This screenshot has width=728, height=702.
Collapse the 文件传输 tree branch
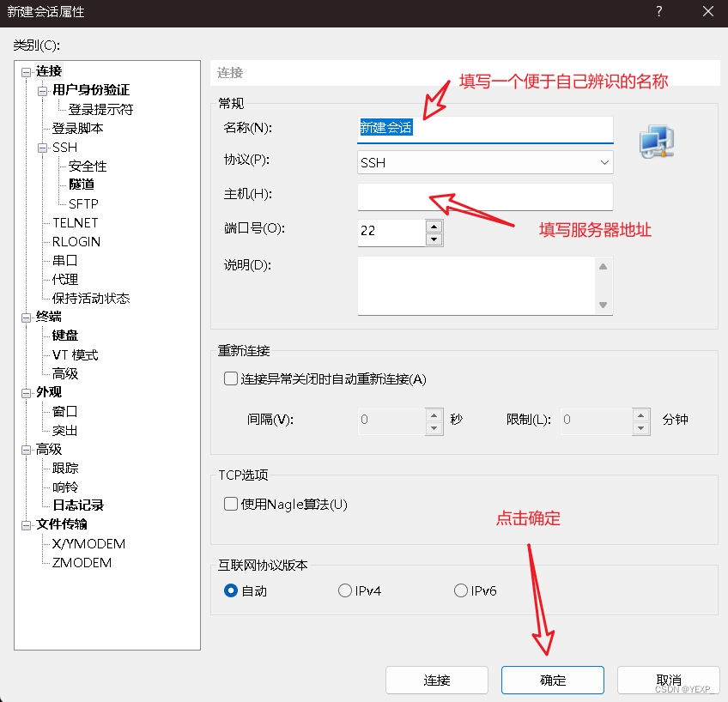pyautogui.click(x=26, y=524)
